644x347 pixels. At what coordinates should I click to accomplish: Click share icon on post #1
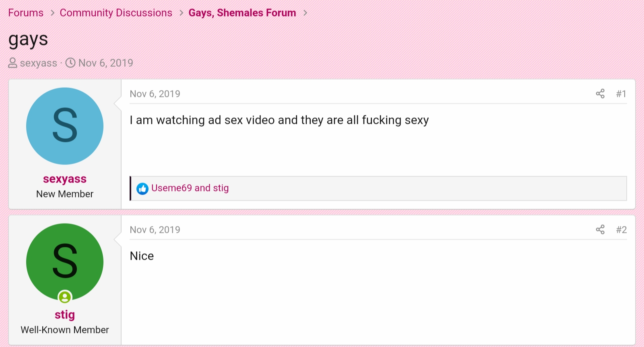600,94
